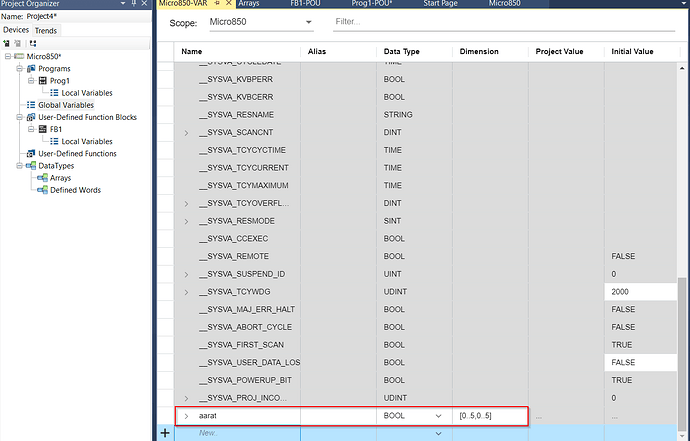Expand the __SYSVA_SCANCNT variable row

(x=186, y=133)
